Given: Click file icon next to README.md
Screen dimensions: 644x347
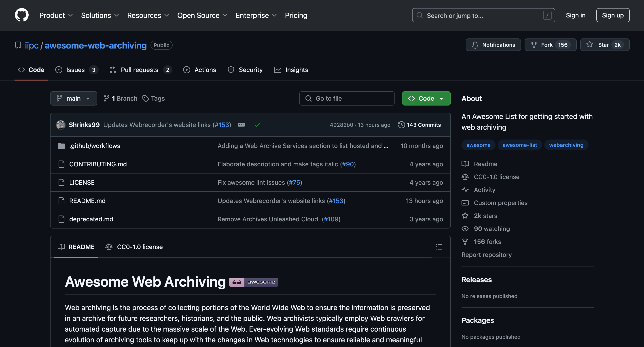Looking at the screenshot, I should coord(61,201).
